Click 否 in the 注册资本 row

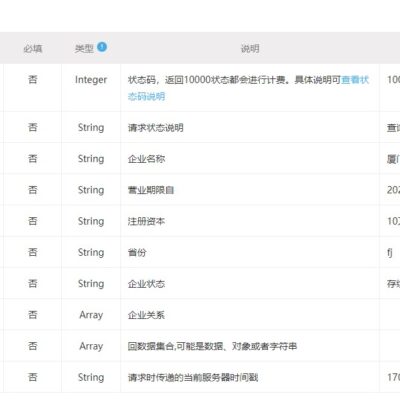pos(33,221)
